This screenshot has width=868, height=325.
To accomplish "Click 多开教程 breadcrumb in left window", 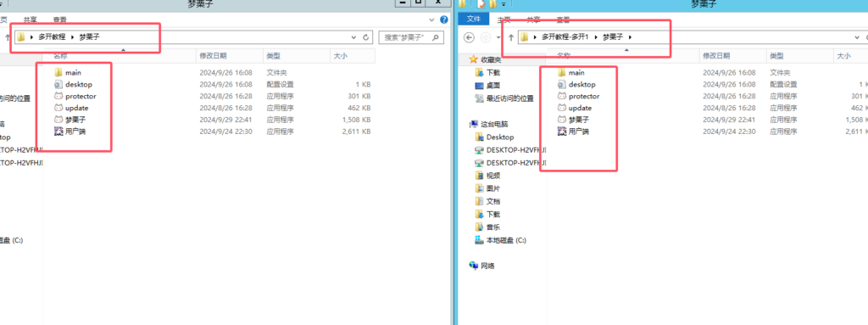I will tap(52, 37).
